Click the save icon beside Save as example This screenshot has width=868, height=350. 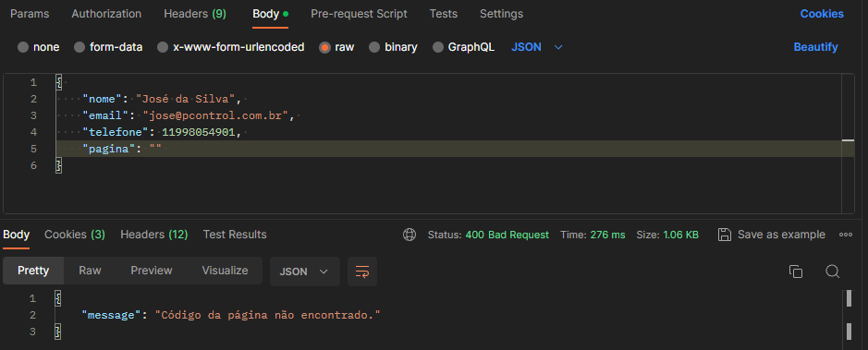724,235
